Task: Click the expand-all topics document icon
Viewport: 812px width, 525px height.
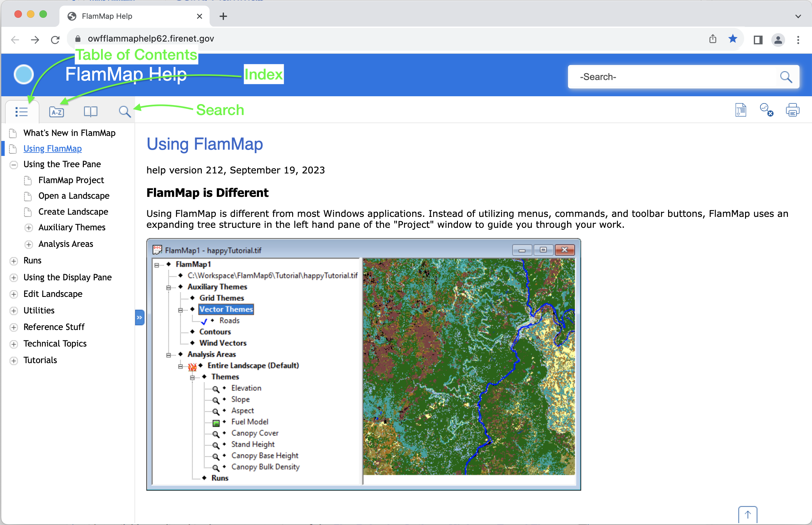Action: (741, 110)
